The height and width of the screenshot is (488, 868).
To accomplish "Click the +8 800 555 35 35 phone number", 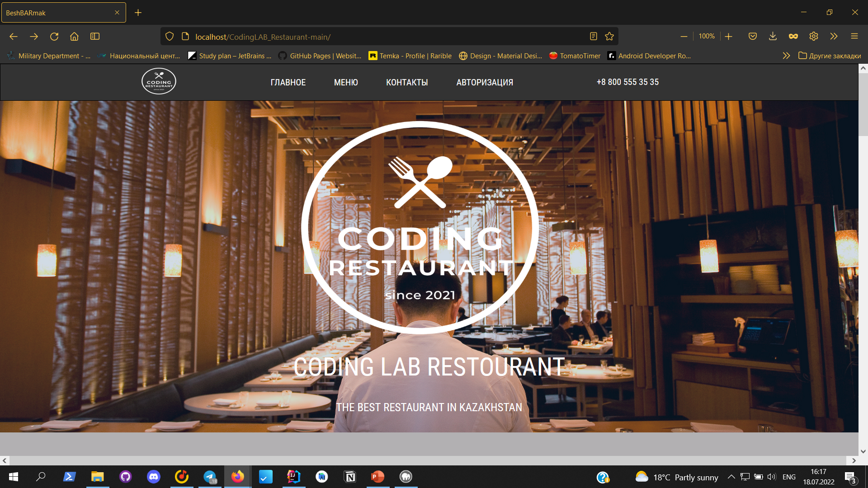I will click(627, 82).
